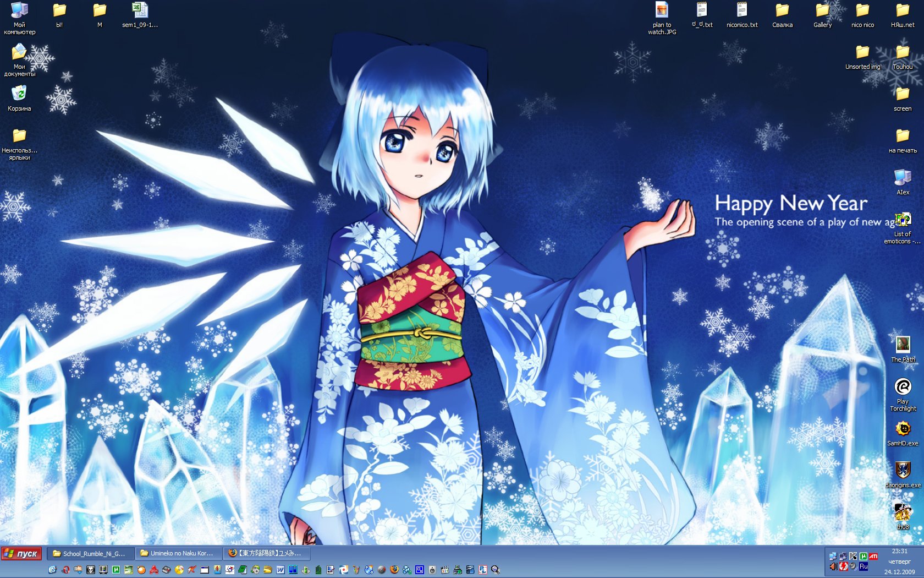
Task: Launch The Path game shortcut
Action: tap(903, 350)
